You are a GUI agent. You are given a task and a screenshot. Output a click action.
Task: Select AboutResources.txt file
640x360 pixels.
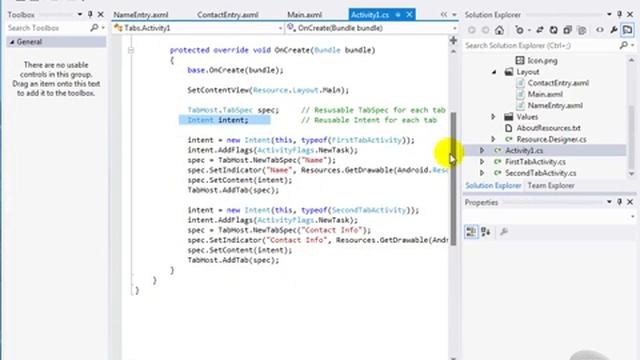click(548, 128)
